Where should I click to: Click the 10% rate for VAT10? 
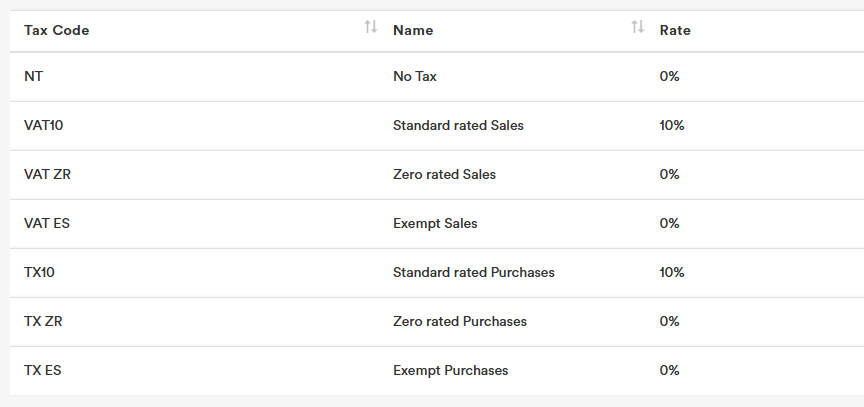672,126
